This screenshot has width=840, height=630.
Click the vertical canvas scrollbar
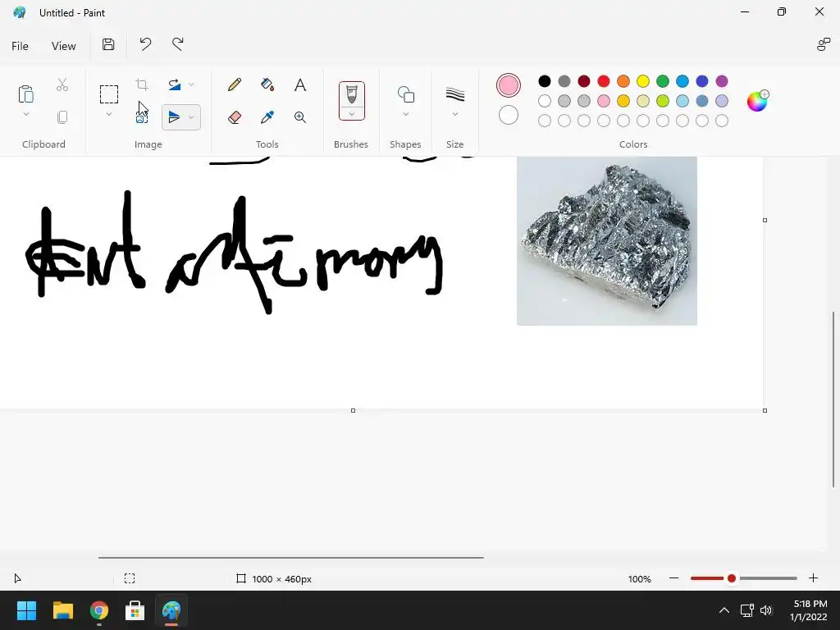(x=833, y=399)
